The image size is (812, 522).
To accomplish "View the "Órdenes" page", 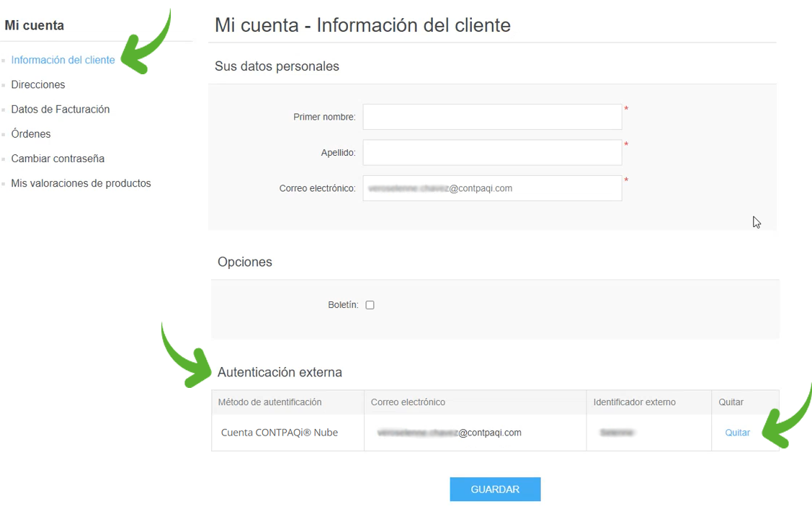I will pyautogui.click(x=30, y=133).
